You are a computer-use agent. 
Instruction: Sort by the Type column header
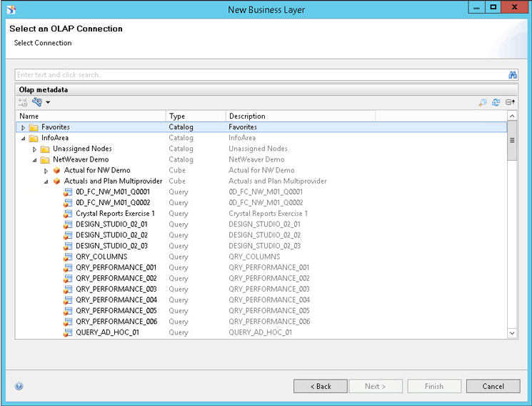point(196,116)
